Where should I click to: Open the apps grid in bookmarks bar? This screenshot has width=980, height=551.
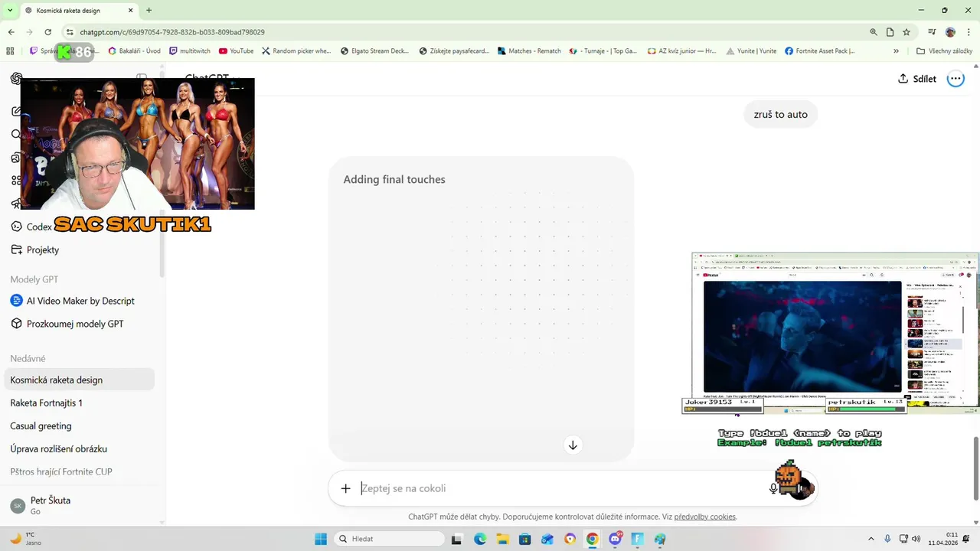click(x=10, y=51)
